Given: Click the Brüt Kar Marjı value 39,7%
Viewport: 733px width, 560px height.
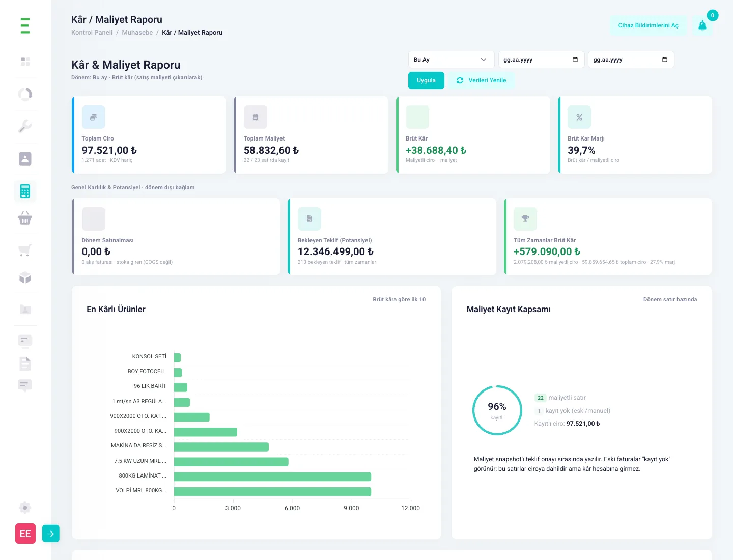Looking at the screenshot, I should (x=581, y=150).
